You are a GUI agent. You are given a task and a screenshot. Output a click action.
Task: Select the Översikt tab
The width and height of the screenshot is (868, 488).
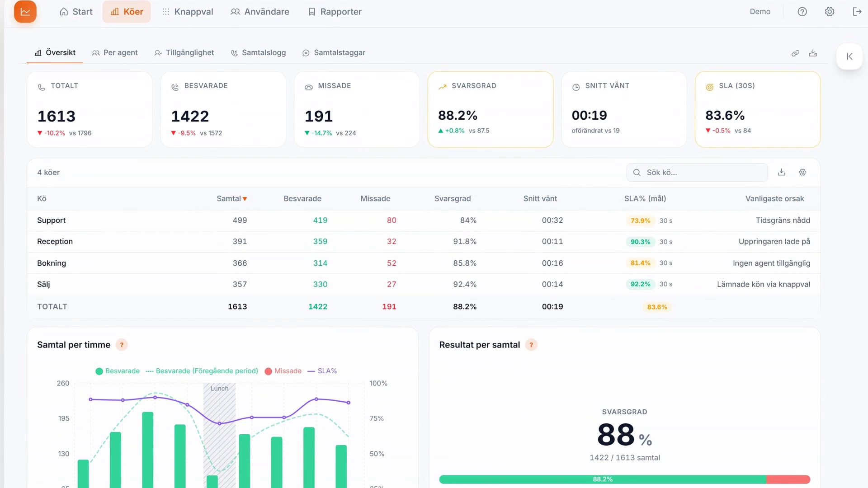click(55, 53)
